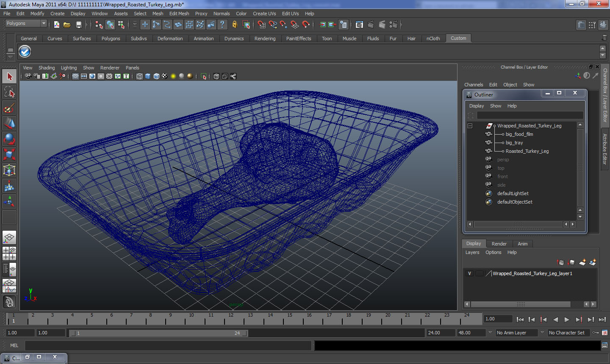Click the time range slider bar

(158, 333)
